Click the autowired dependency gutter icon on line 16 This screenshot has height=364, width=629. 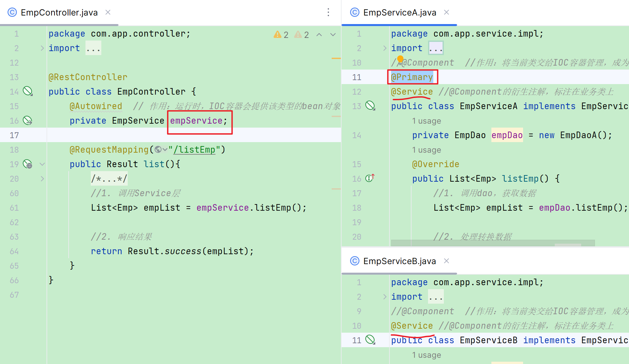click(x=28, y=120)
